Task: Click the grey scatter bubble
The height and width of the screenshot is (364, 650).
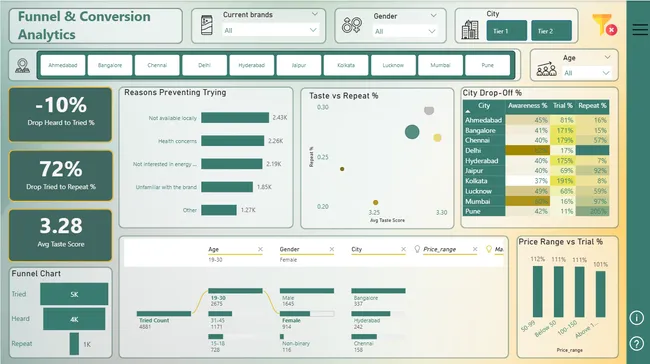Action: (429, 110)
